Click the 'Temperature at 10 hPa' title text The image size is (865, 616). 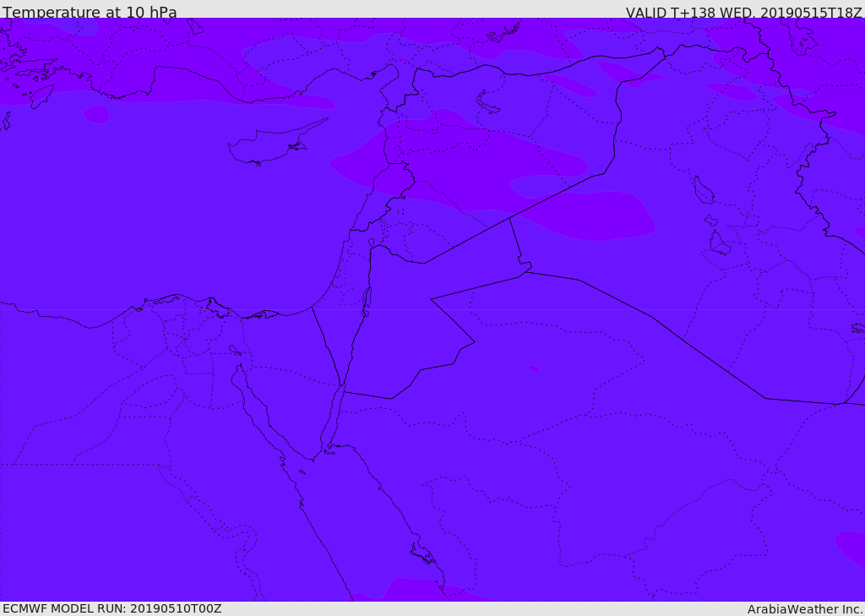click(x=90, y=12)
